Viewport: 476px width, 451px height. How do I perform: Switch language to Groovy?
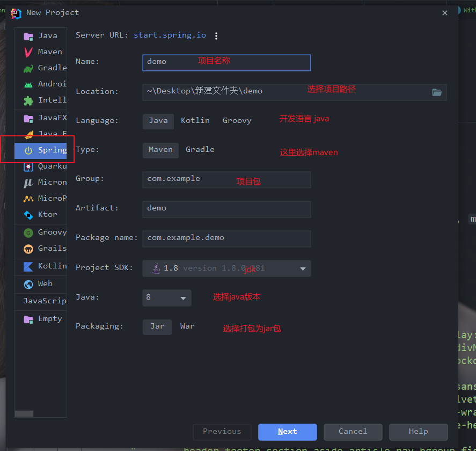click(x=237, y=121)
